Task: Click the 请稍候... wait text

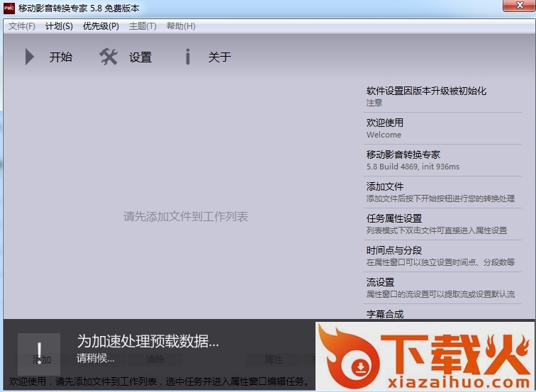Action: coord(96,358)
